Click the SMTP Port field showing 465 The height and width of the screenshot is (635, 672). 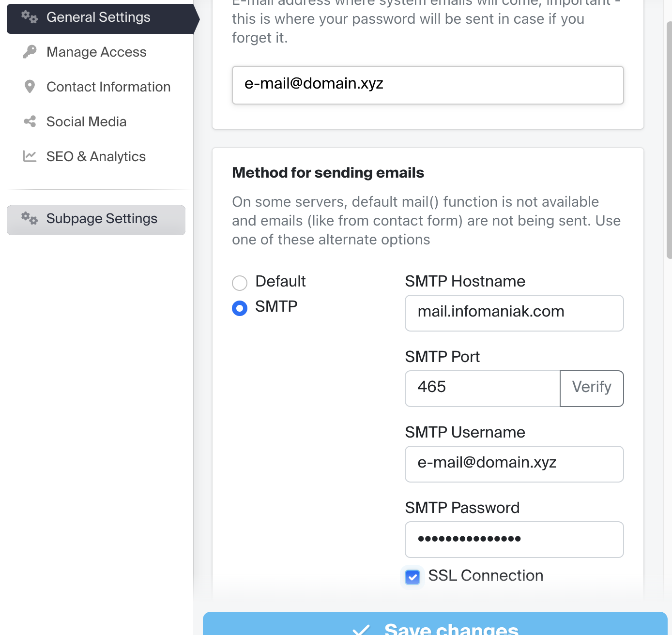click(482, 388)
